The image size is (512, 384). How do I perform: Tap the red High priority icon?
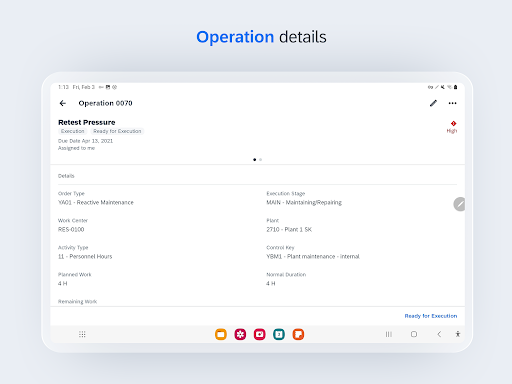453,123
